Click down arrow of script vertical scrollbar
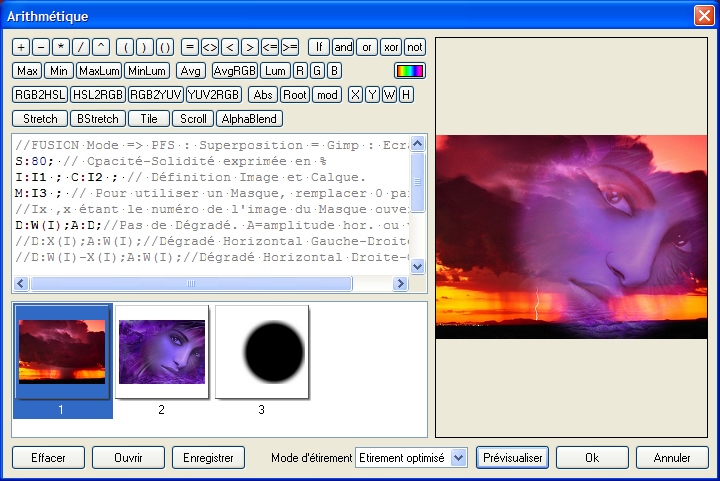 [417, 266]
